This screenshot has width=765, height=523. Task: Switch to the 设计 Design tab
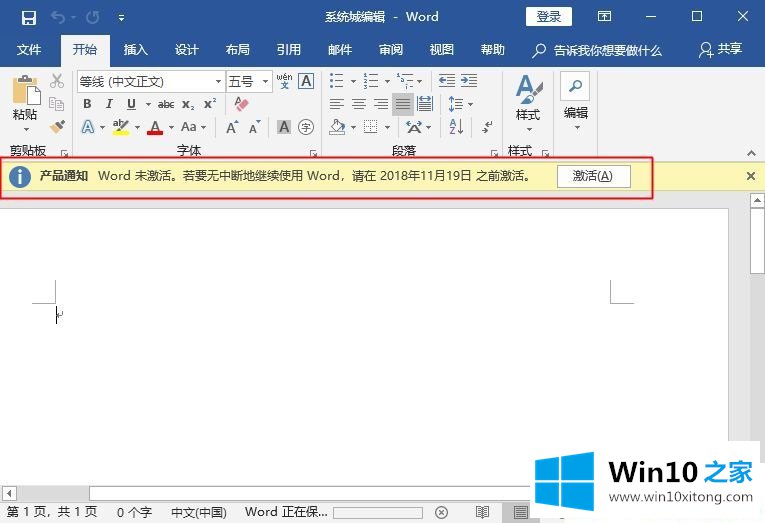click(x=186, y=50)
